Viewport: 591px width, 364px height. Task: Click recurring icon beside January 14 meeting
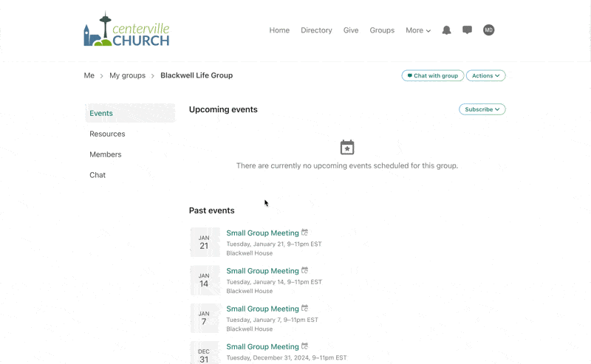(304, 270)
